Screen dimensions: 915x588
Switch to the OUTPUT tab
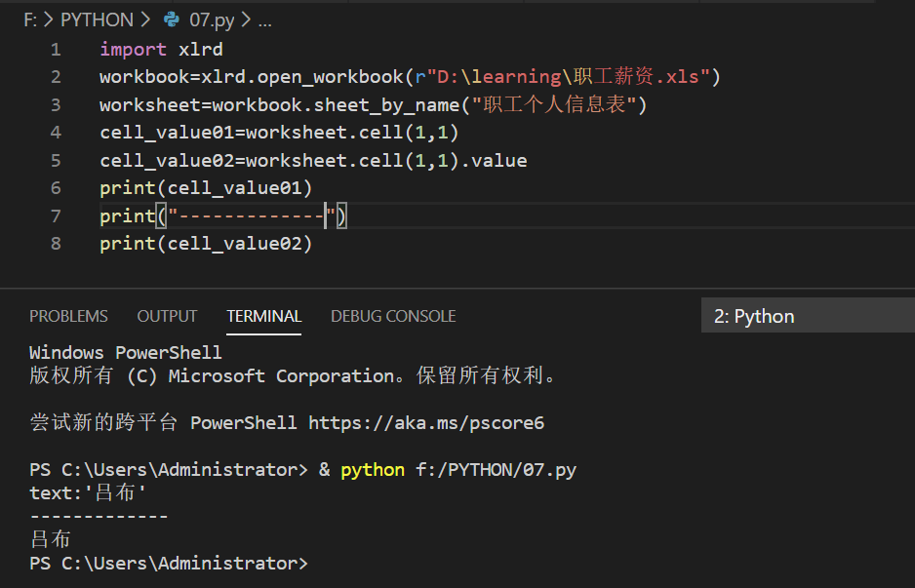click(x=167, y=316)
